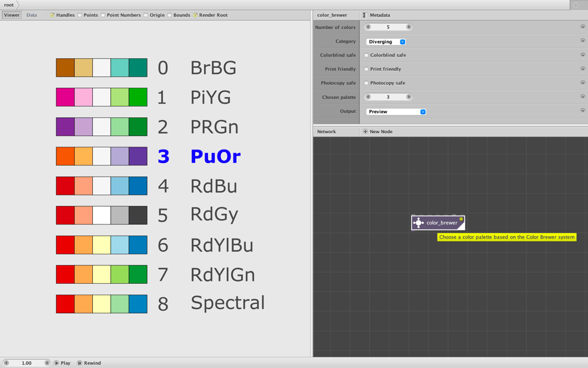588x368 pixels.
Task: Enable the Print friendly checkbox
Action: click(366, 69)
